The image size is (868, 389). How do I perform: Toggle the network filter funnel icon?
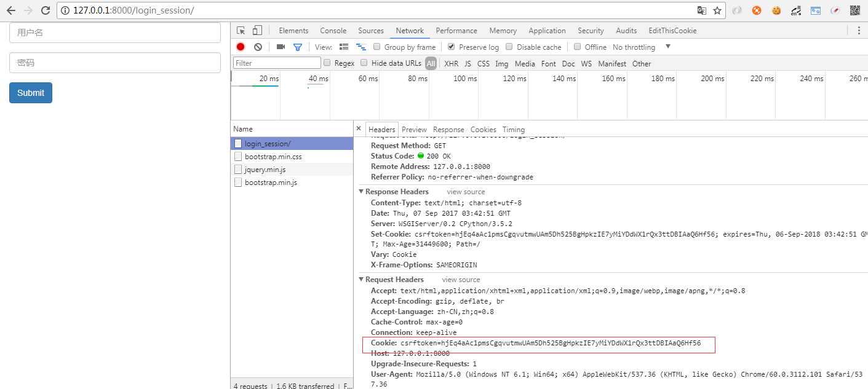pos(298,47)
